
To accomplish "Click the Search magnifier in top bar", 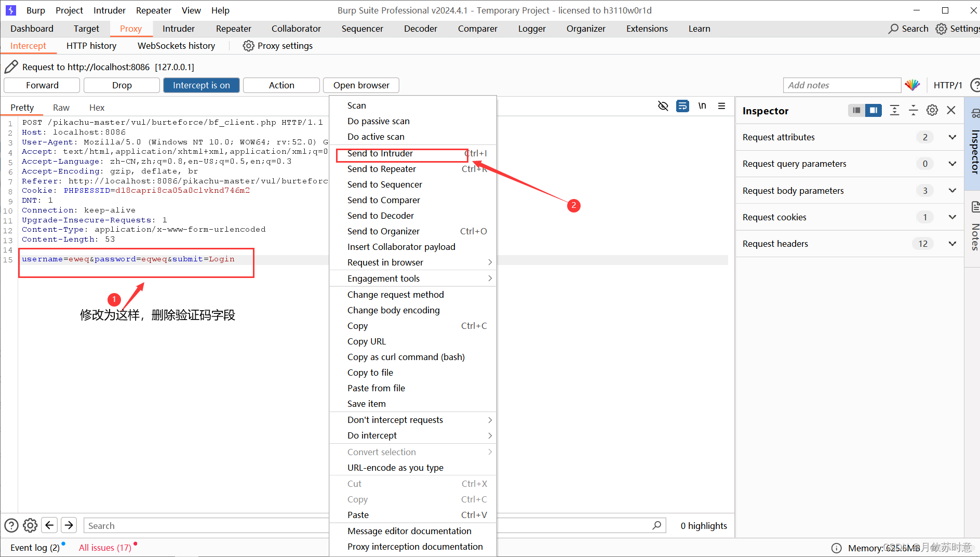I will click(x=893, y=29).
